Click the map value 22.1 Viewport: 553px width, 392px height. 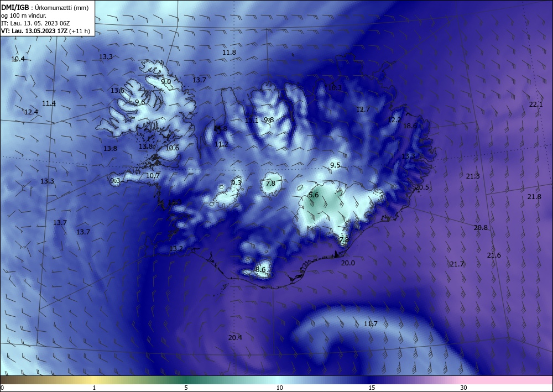point(536,104)
